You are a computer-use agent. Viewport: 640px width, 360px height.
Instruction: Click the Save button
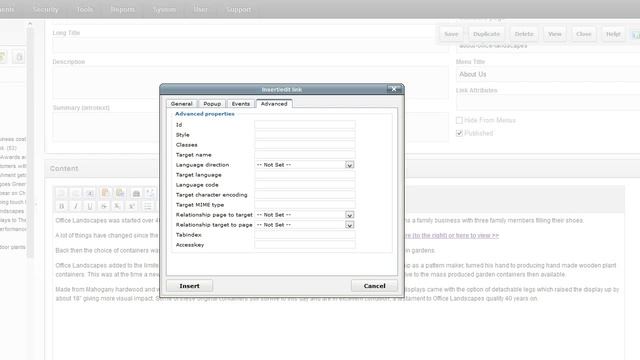(x=451, y=34)
